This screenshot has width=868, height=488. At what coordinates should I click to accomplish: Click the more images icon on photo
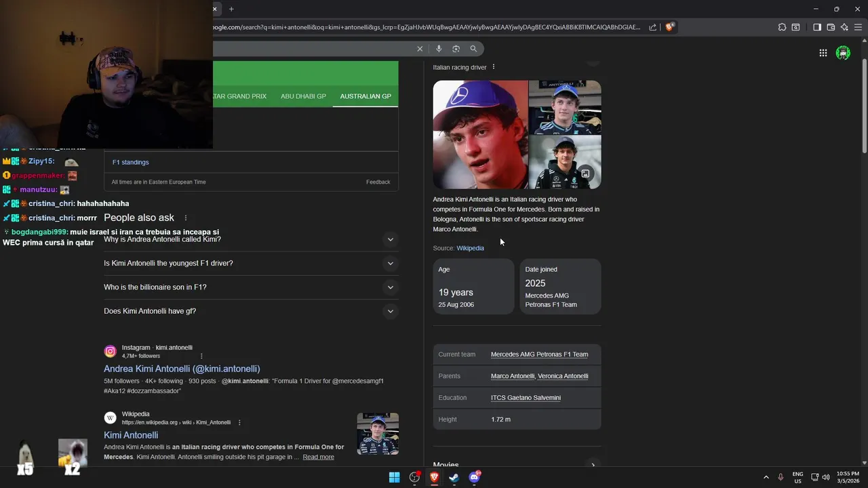tap(585, 174)
